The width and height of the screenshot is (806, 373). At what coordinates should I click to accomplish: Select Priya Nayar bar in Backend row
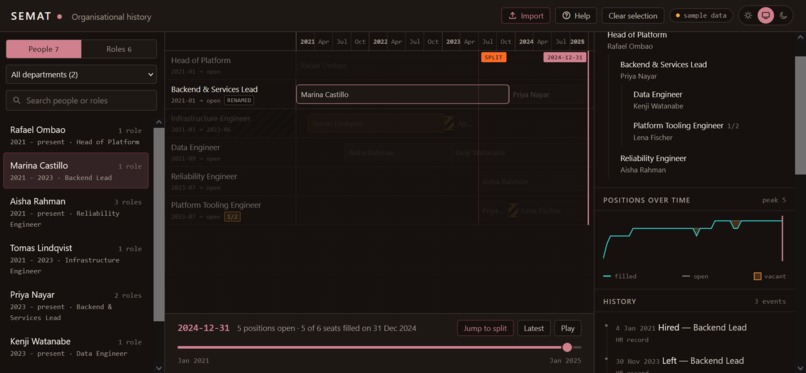pos(548,95)
